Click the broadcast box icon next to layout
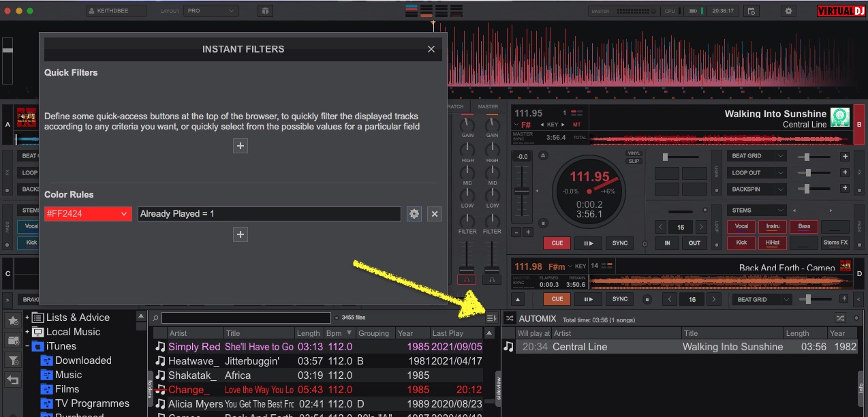Screen dimensions: 868x417 266,11
